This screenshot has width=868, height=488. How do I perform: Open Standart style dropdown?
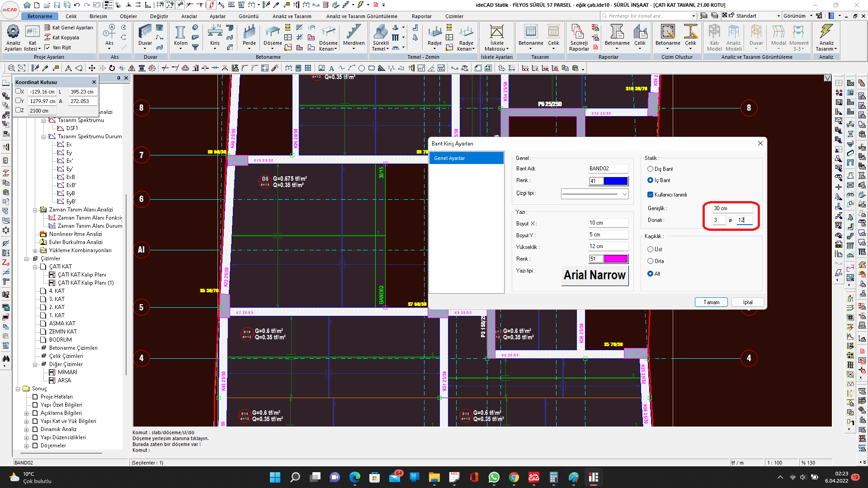778,16
